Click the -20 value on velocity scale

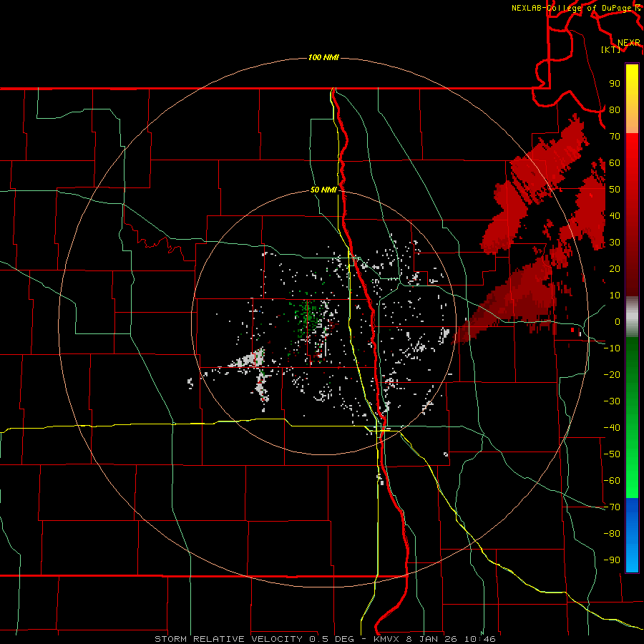pos(612,374)
